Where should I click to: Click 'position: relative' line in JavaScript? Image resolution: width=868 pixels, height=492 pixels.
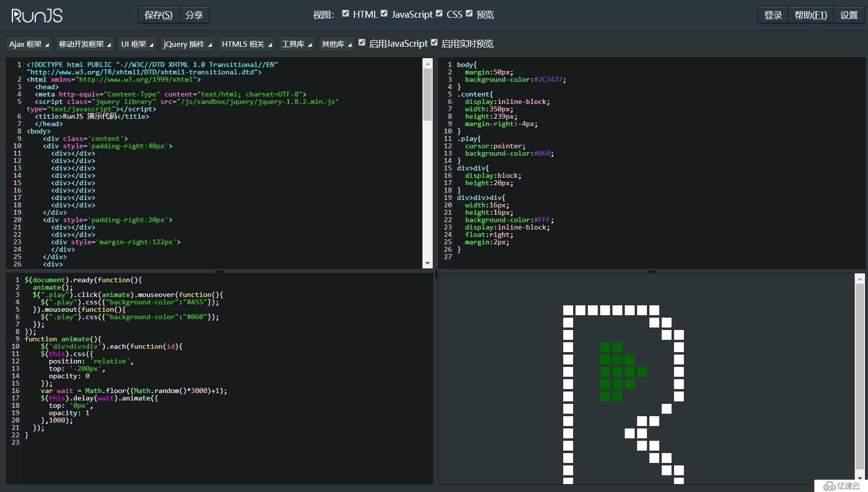click(x=91, y=361)
